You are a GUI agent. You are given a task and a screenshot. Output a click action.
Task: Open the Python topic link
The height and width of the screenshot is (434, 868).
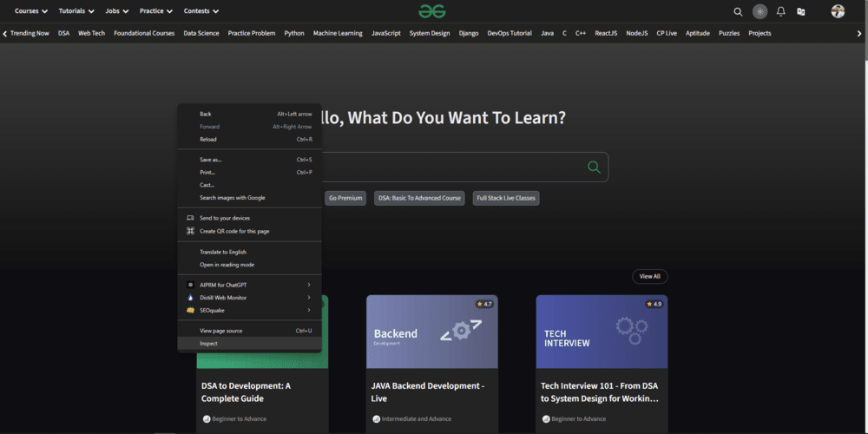click(294, 33)
